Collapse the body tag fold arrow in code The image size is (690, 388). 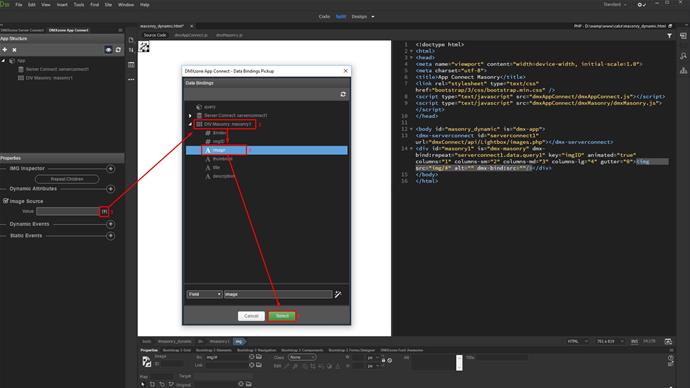(411, 129)
